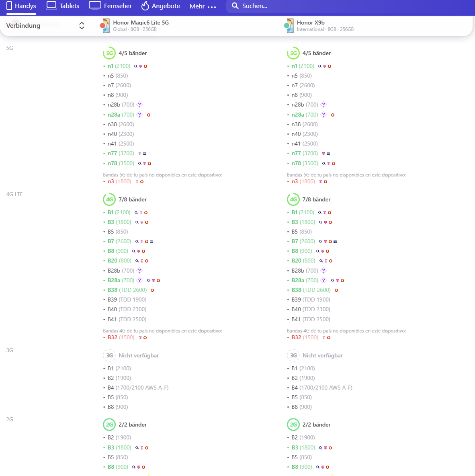The width and height of the screenshot is (475, 476).
Task: Select 3G band B4 (1700/2100 AWS A-F), Honor X9b
Action: coord(322,388)
